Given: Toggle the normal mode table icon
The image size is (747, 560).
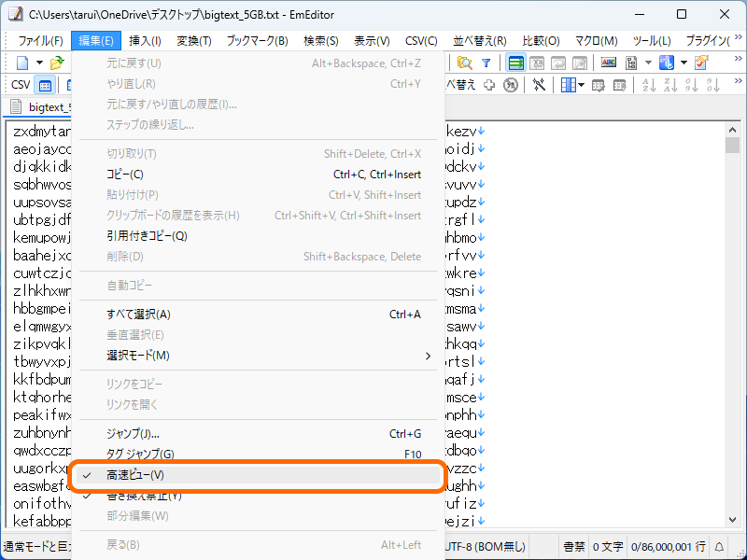Looking at the screenshot, I should [45, 85].
